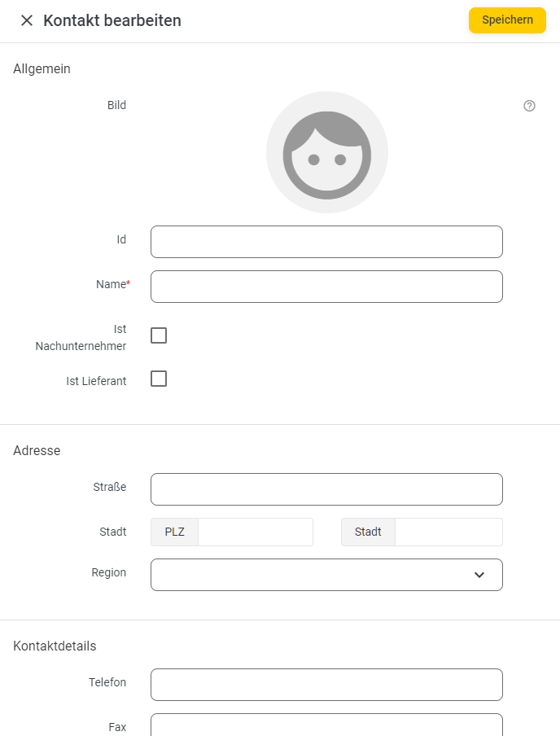Click the help question mark icon
Viewport: 560px width, 736px height.
[529, 106]
